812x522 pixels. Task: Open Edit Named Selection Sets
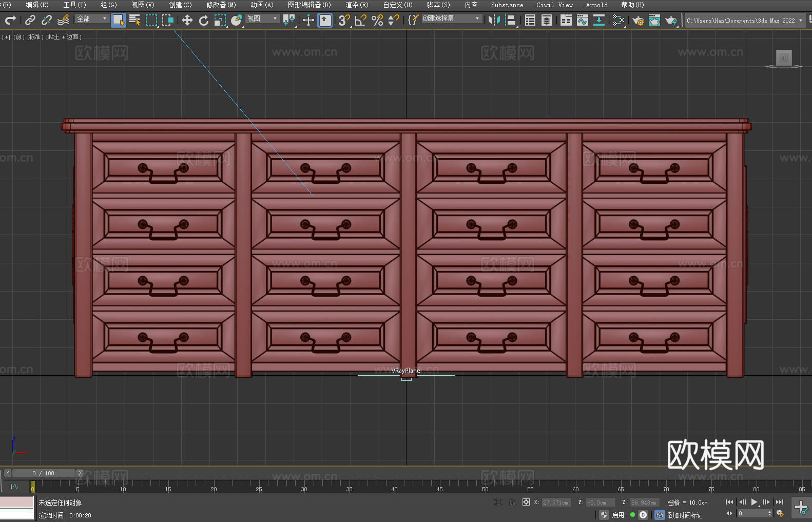413,20
